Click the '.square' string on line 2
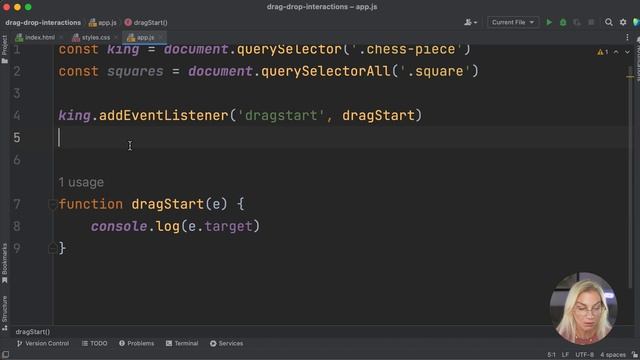The height and width of the screenshot is (360, 640). pyautogui.click(x=435, y=71)
